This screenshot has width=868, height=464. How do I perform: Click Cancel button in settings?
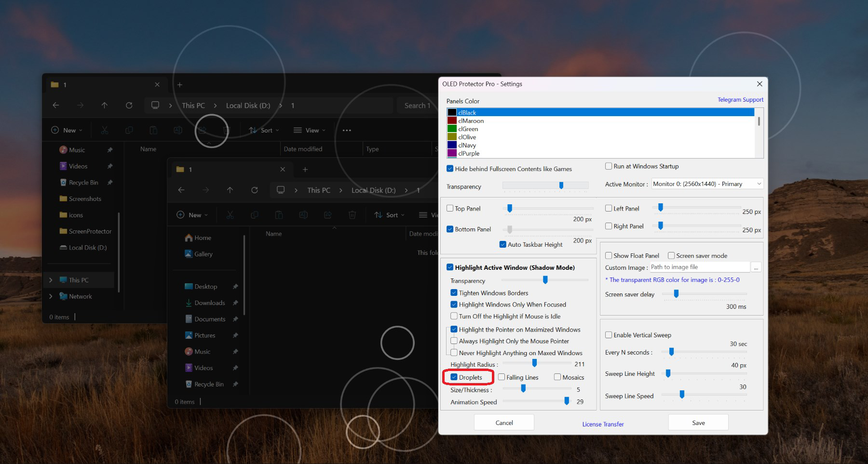click(504, 423)
